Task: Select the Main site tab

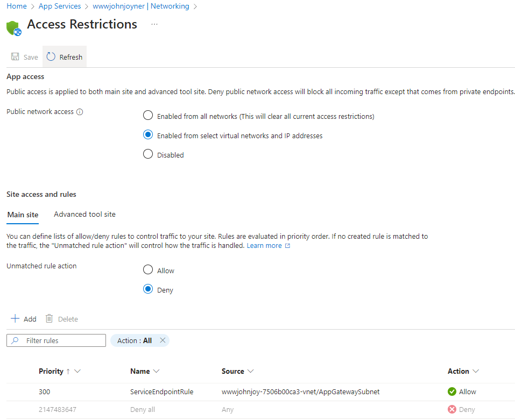Action: coord(23,215)
